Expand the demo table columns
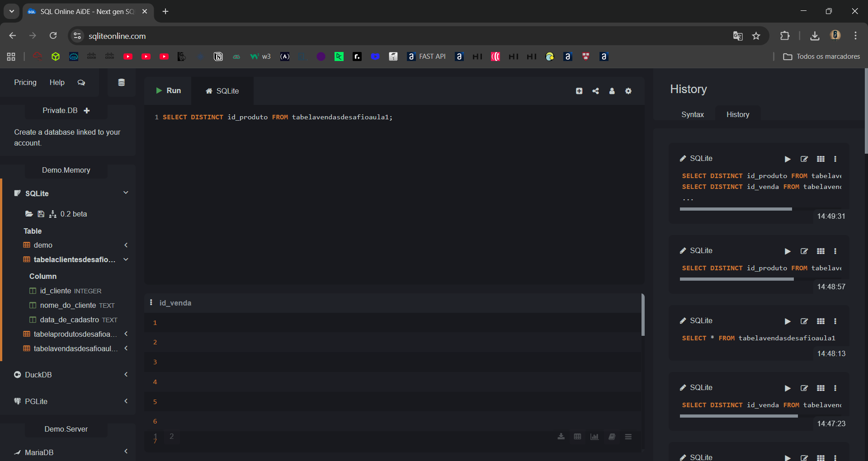Viewport: 868px width, 461px height. [126, 245]
